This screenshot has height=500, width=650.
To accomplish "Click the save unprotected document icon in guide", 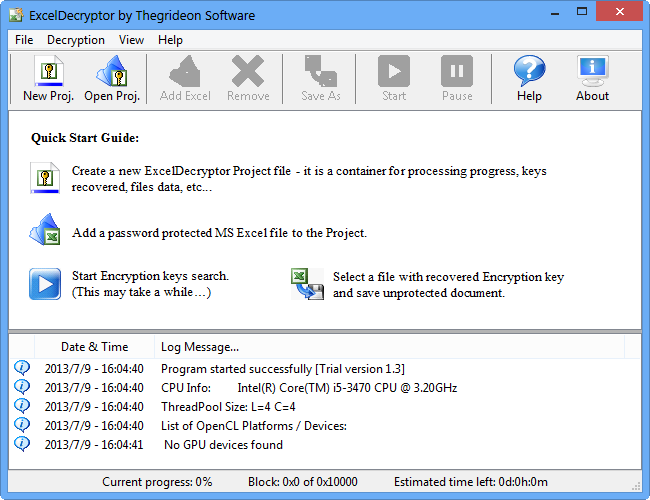I will [x=307, y=284].
